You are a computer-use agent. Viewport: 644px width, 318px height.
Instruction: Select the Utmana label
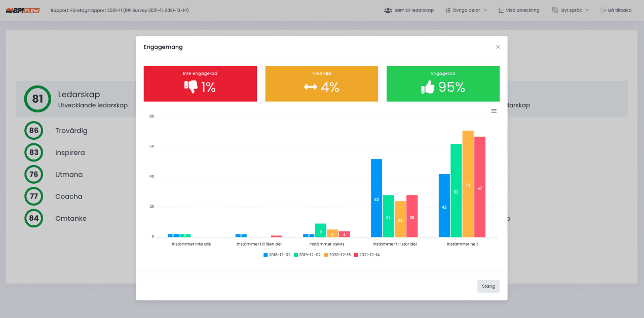click(69, 174)
